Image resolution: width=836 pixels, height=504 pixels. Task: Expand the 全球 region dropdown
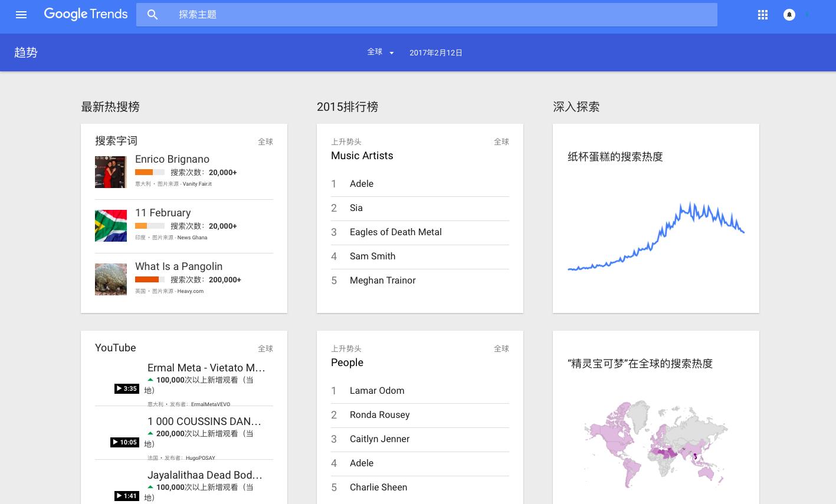381,52
